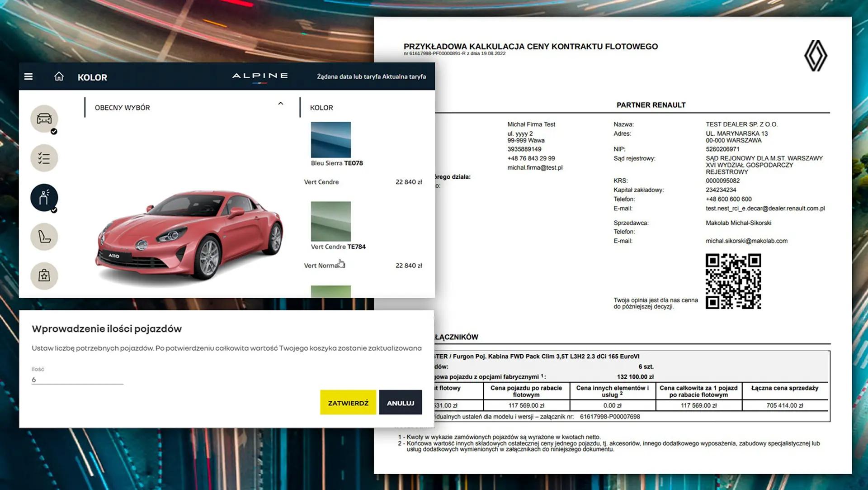Image resolution: width=868 pixels, height=490 pixels.
Task: Click the Vert Cendre TE784 label
Action: coord(338,247)
